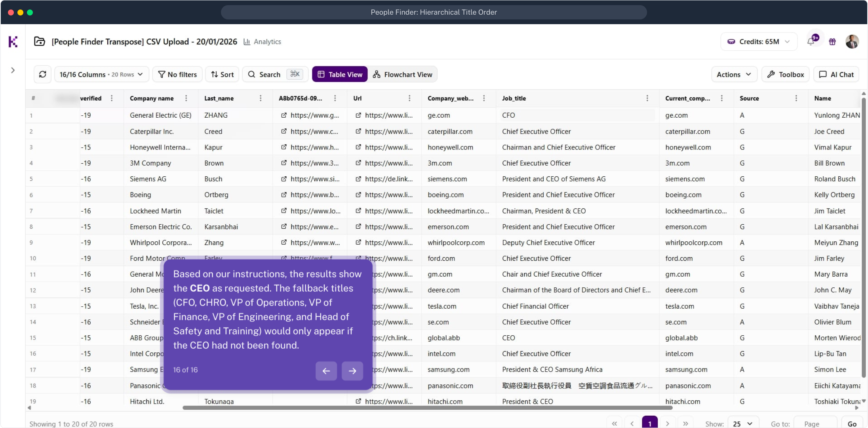Refresh the table data
868x428 pixels.
pyautogui.click(x=43, y=75)
